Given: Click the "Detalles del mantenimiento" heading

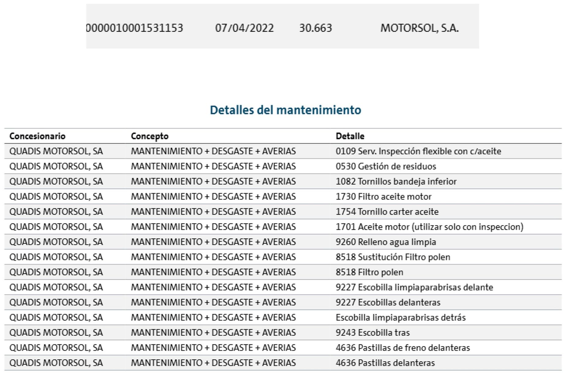Looking at the screenshot, I should (x=285, y=110).
